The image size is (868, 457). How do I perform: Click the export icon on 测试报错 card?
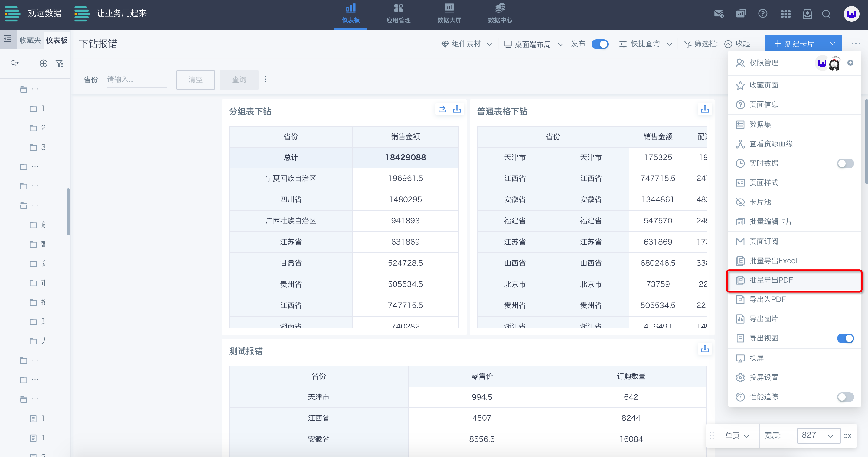[x=705, y=348]
